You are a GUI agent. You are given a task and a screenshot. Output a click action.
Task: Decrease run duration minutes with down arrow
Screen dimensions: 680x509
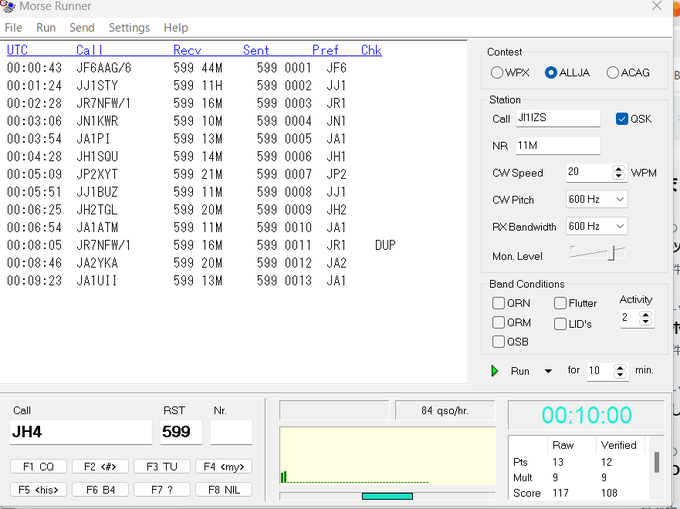coord(620,375)
